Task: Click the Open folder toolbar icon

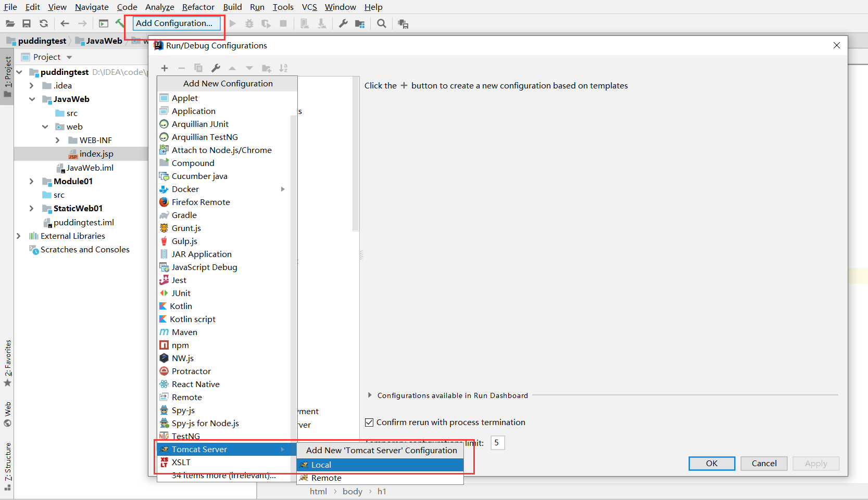Action: coord(10,23)
